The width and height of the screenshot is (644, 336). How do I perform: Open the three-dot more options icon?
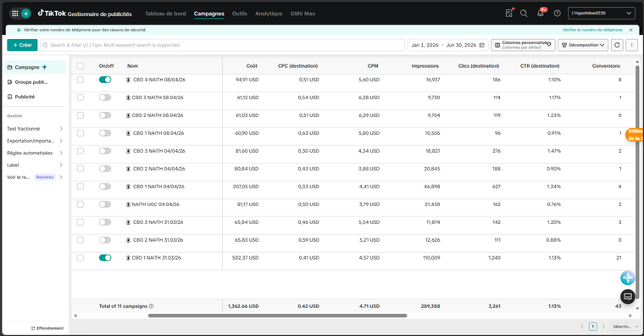tap(631, 45)
